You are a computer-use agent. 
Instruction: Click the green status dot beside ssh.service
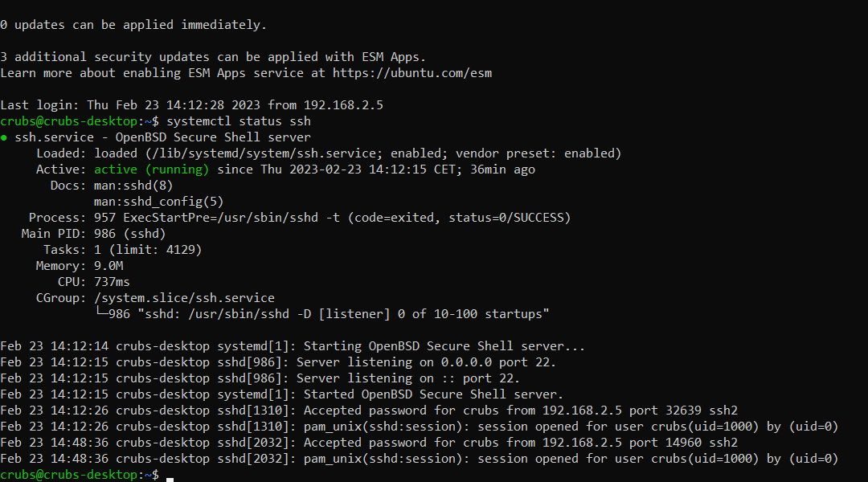pos(5,137)
